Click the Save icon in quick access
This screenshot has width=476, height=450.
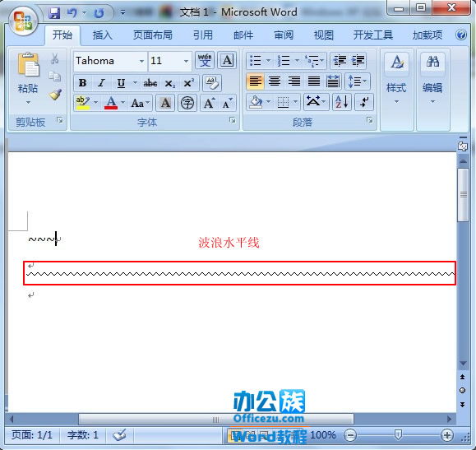(54, 13)
